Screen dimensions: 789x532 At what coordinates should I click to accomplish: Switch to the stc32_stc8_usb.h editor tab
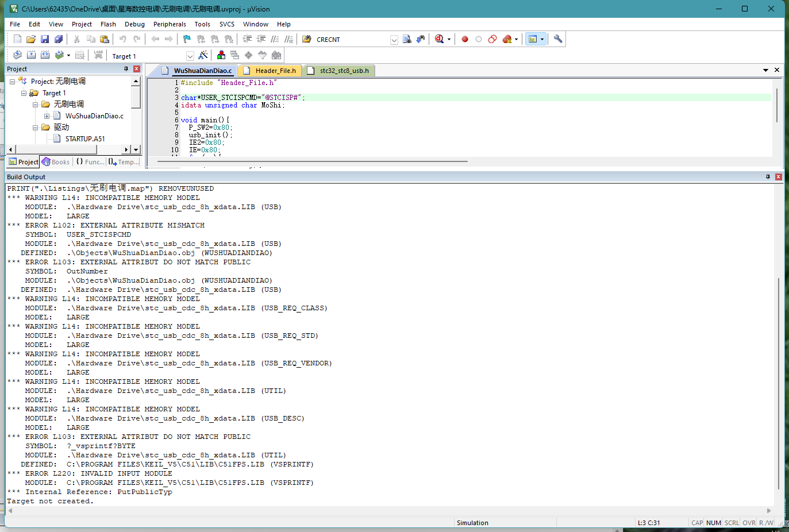[338, 71]
